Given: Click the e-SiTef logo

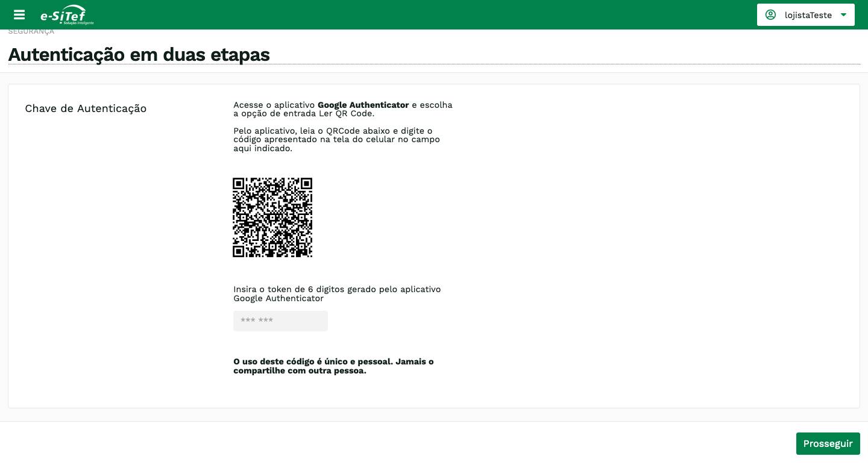Looking at the screenshot, I should (67, 14).
